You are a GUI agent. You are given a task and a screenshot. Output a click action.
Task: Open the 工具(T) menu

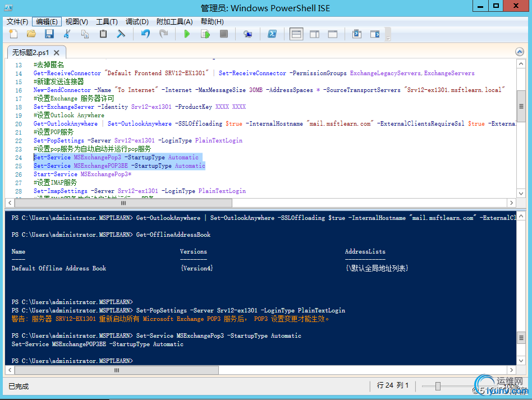coord(107,22)
